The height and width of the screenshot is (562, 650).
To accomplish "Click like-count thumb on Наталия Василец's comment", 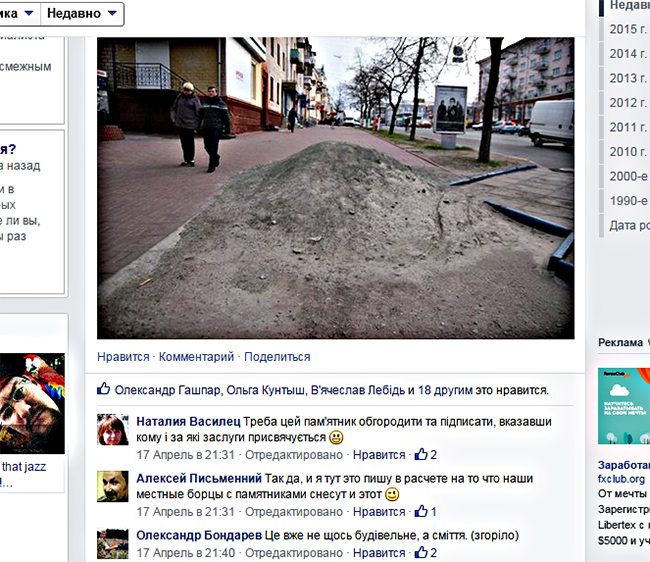I will coord(422,455).
